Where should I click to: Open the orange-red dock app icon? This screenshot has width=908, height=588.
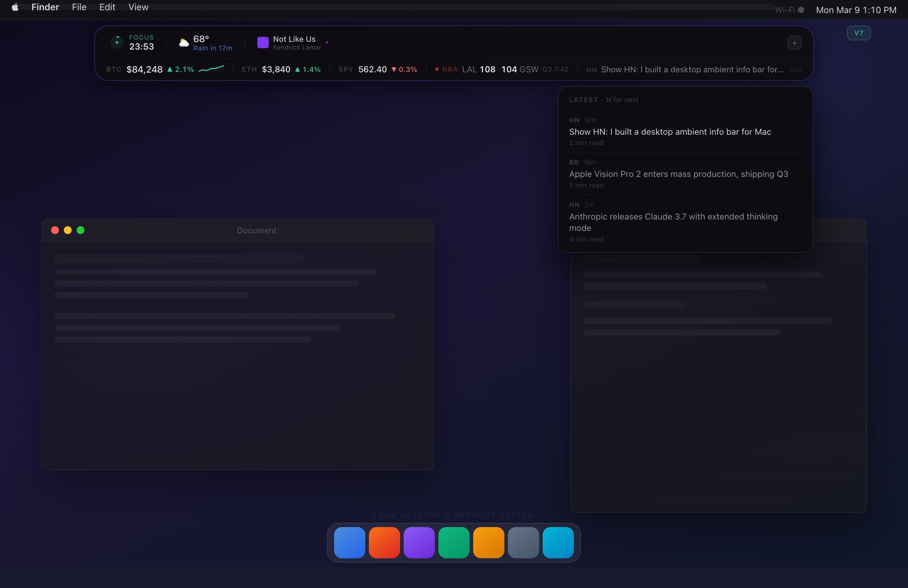point(384,542)
